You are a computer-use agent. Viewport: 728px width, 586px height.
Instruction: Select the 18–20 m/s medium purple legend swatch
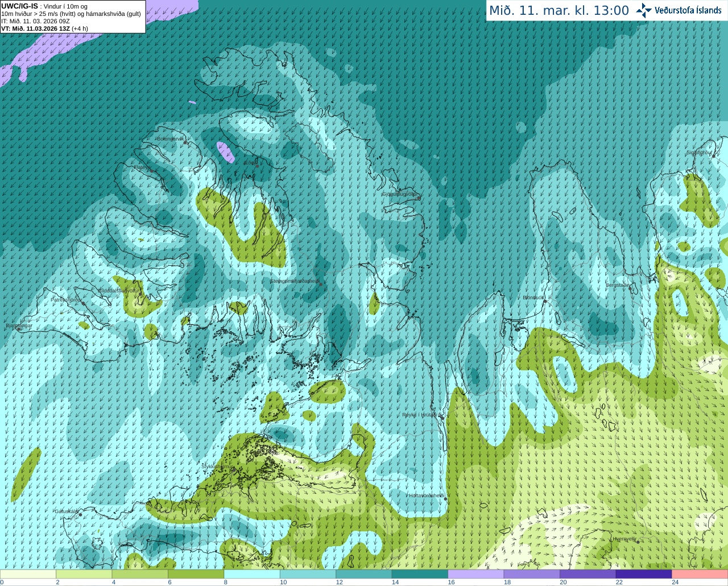pos(532,574)
